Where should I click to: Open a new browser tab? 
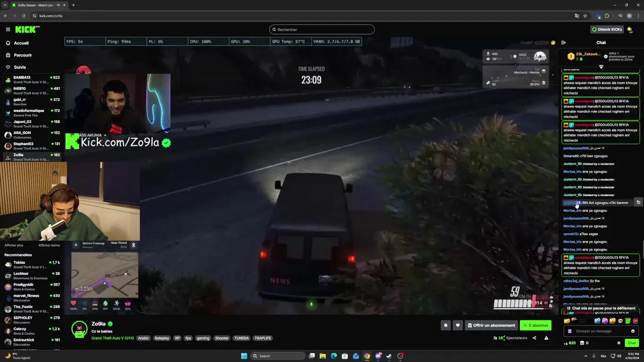click(73, 5)
